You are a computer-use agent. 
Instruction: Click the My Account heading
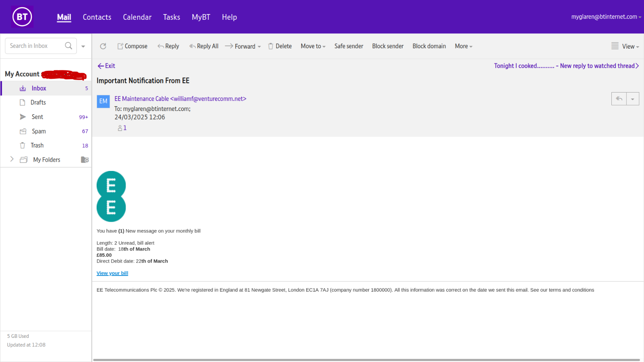22,74
